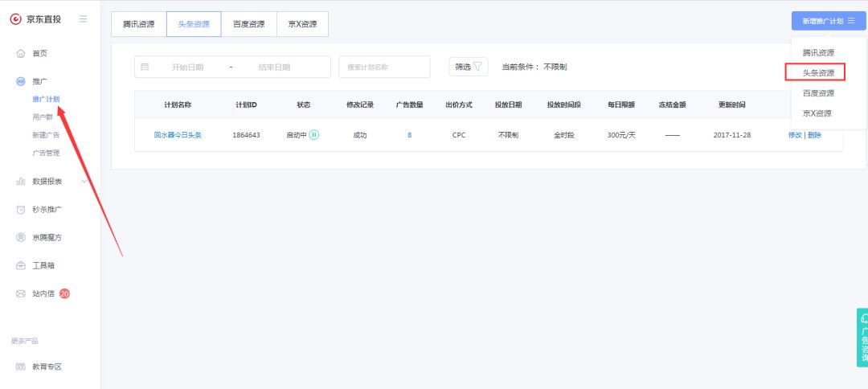This screenshot has width=868, height=389.
Task: Collapse sidebar with hamburger menu icon
Action: 83,18
